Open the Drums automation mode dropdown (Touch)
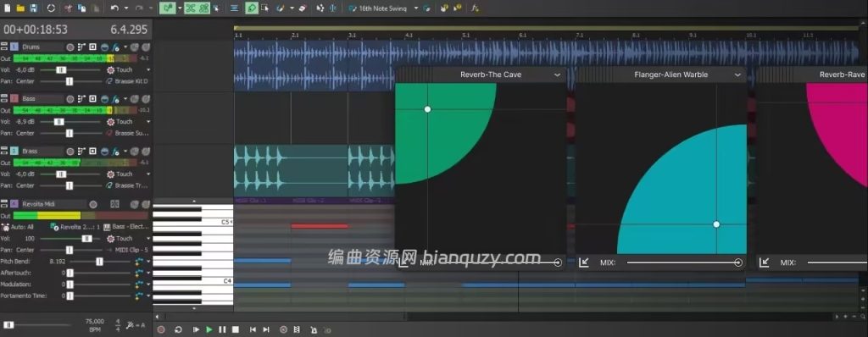The width and height of the screenshot is (868, 337). tap(148, 70)
